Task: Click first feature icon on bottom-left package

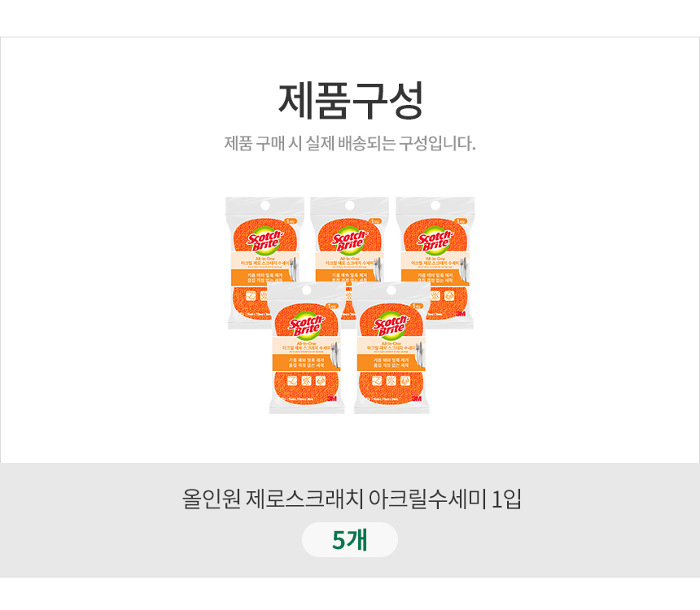Action: point(292,380)
